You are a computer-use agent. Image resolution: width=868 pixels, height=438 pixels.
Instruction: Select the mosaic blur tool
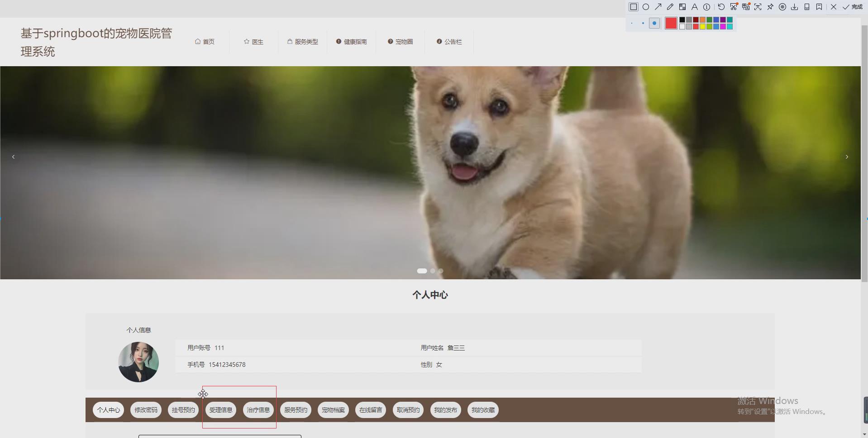pyautogui.click(x=682, y=7)
